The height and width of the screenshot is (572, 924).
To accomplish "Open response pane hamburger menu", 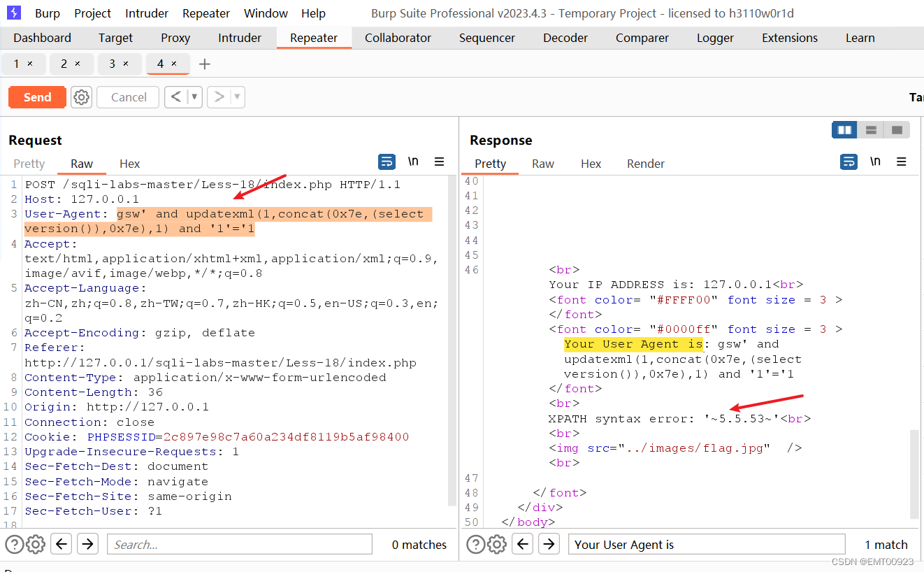I will (x=901, y=162).
